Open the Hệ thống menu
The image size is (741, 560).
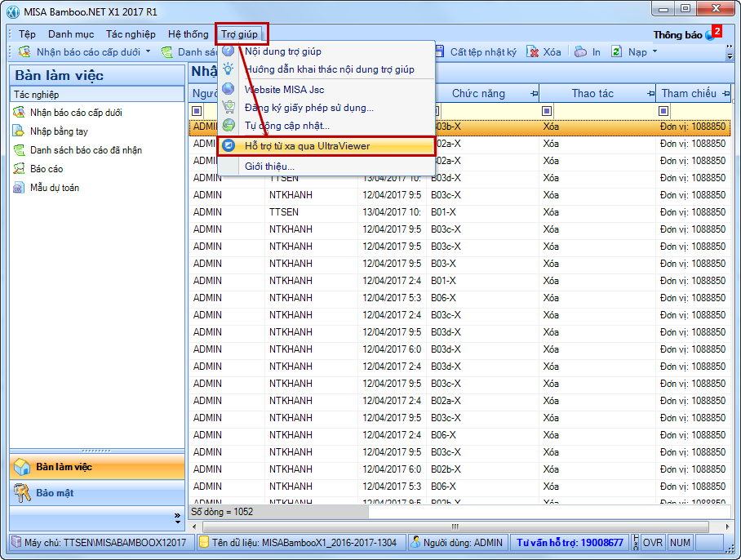coord(188,34)
